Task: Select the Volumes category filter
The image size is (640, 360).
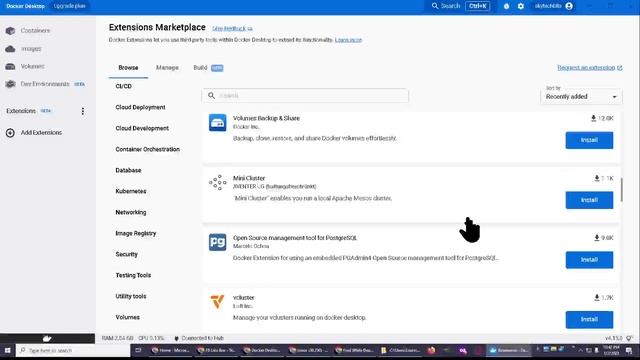Action: [127, 317]
